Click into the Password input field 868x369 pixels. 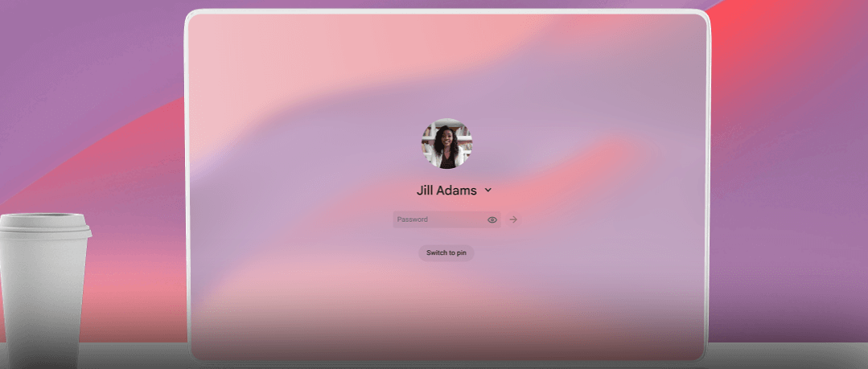pyautogui.click(x=438, y=219)
